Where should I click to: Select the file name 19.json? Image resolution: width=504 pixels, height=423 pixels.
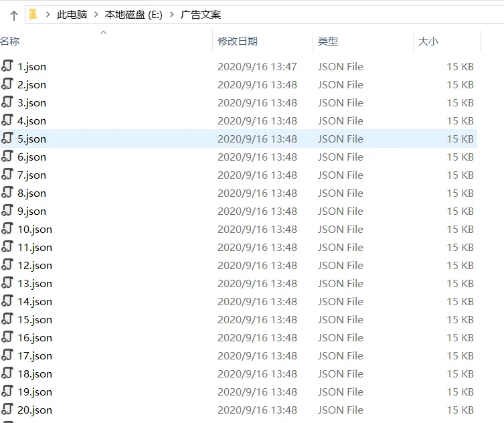(x=35, y=392)
